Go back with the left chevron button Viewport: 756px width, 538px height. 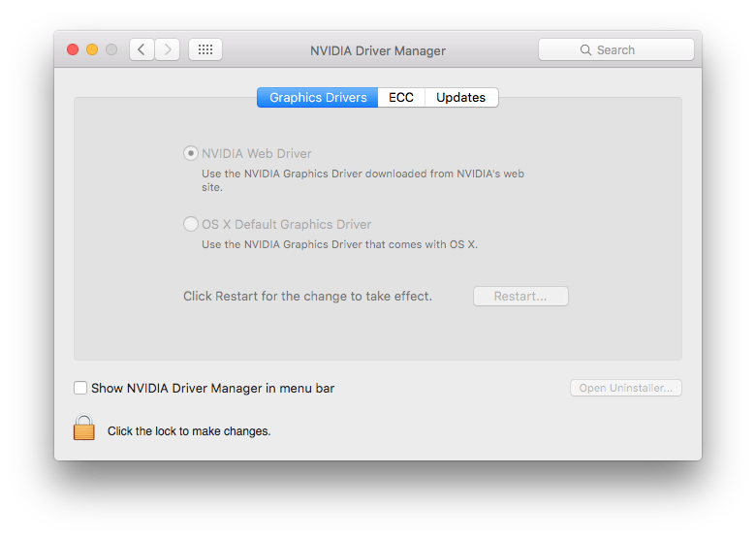pyautogui.click(x=142, y=49)
